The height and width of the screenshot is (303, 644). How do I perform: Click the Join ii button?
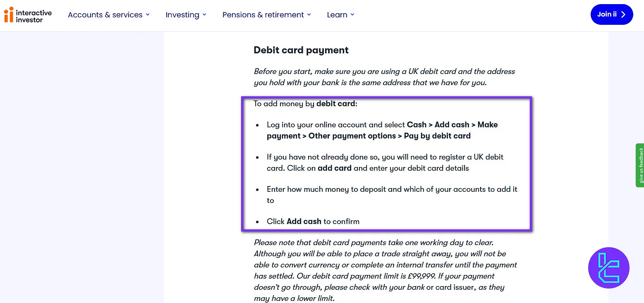612,14
